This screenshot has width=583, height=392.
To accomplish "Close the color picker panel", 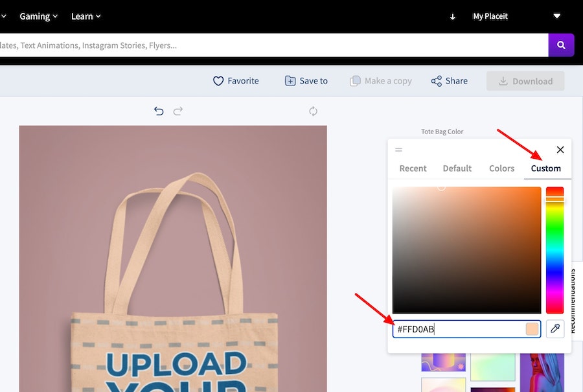I will pos(560,150).
